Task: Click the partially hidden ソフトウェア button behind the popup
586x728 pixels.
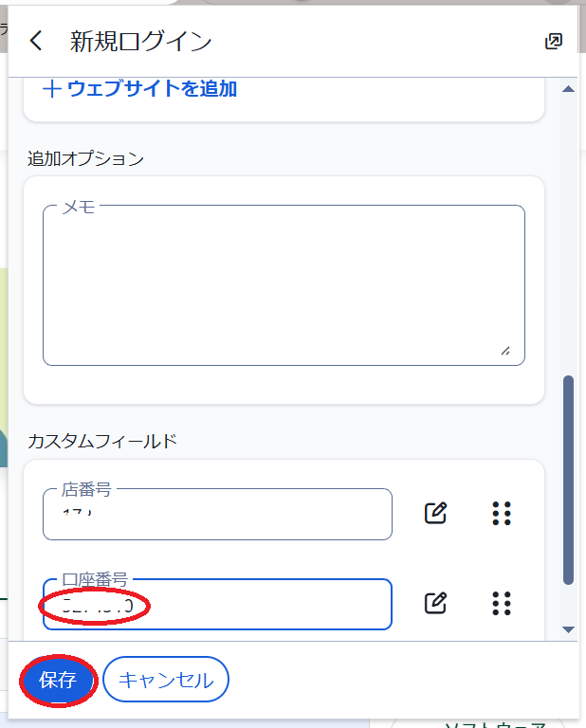Action: pos(493,722)
